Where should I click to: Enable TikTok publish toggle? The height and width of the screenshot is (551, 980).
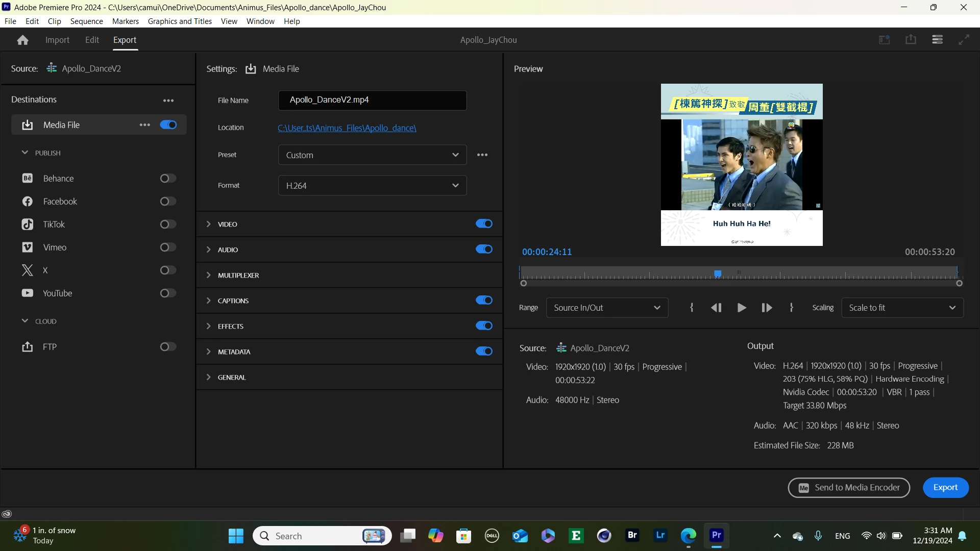(168, 224)
